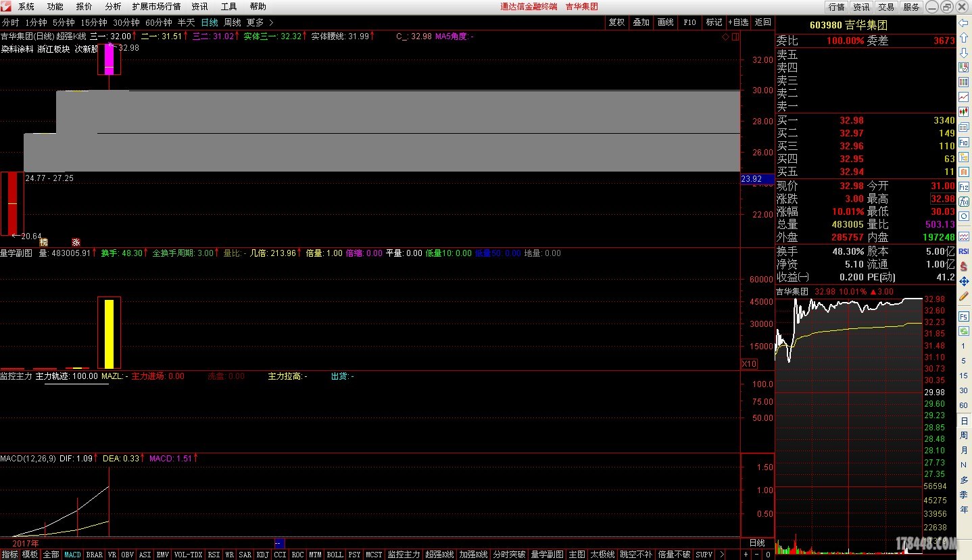
Task: Open the 系统 menu
Action: point(26,6)
